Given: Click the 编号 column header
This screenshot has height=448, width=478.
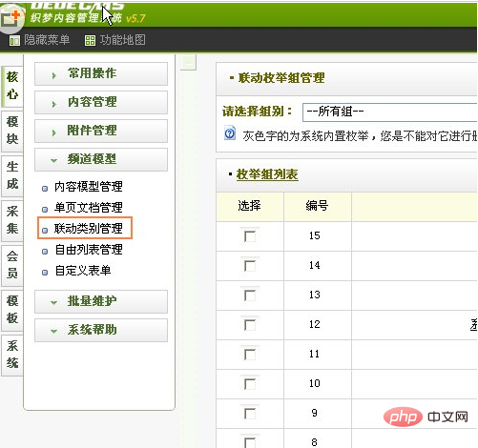Looking at the screenshot, I should pyautogui.click(x=317, y=206).
